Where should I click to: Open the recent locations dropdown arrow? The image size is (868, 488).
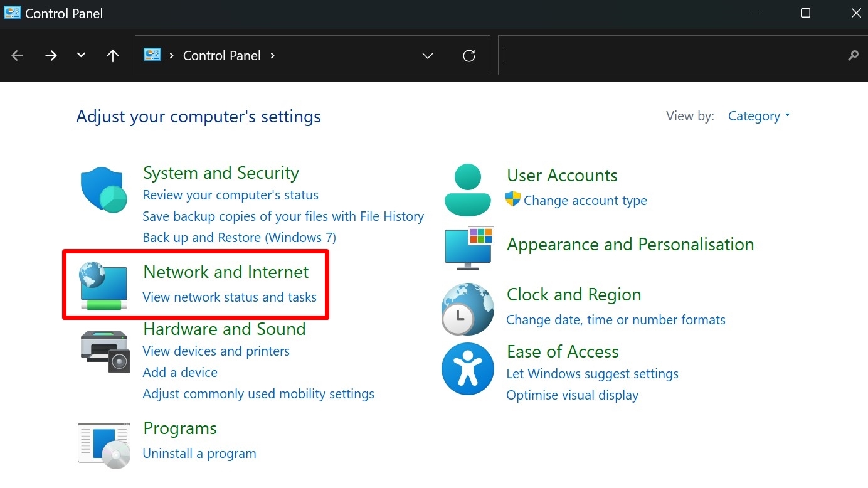81,55
